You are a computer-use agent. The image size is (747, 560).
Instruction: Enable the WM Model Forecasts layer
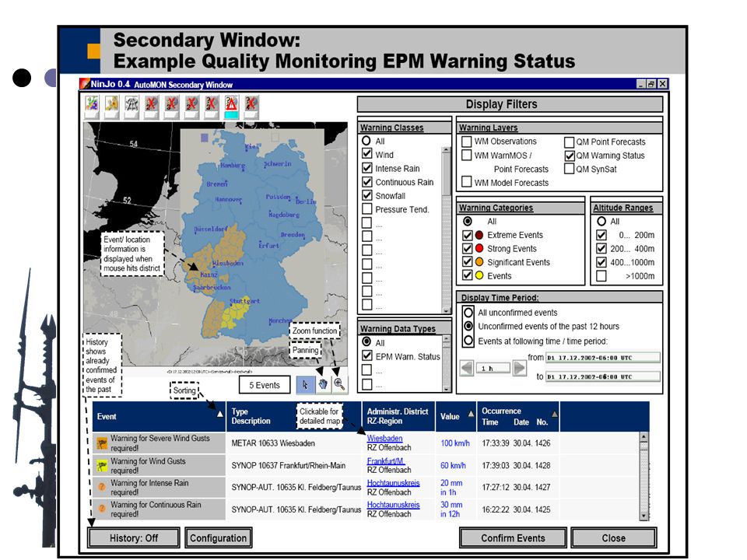coord(467,182)
